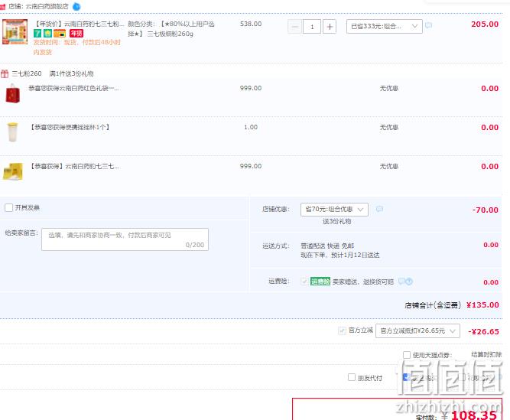The width and height of the screenshot is (510, 420).
Task: Click the quantity field showing 1
Action: (x=312, y=27)
